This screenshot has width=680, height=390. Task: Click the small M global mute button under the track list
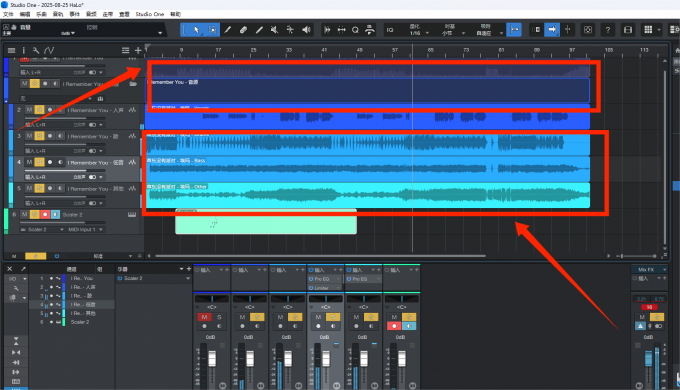[x=14, y=256]
